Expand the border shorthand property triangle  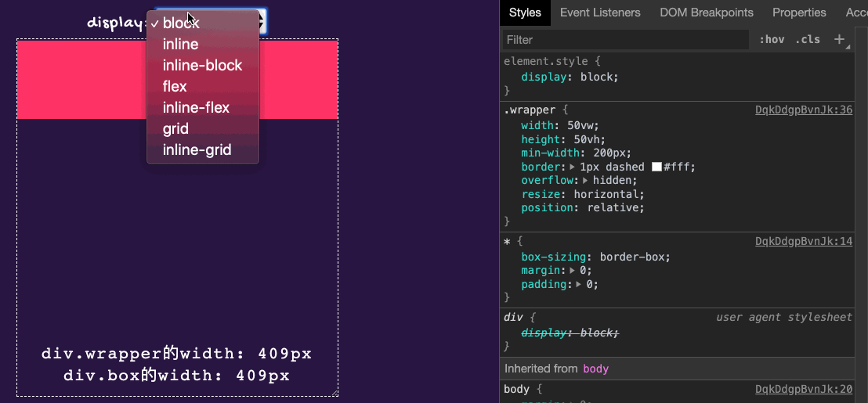pos(573,167)
